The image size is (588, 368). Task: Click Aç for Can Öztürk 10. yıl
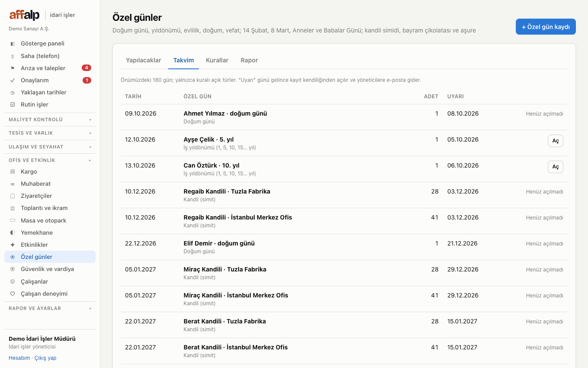(x=556, y=167)
